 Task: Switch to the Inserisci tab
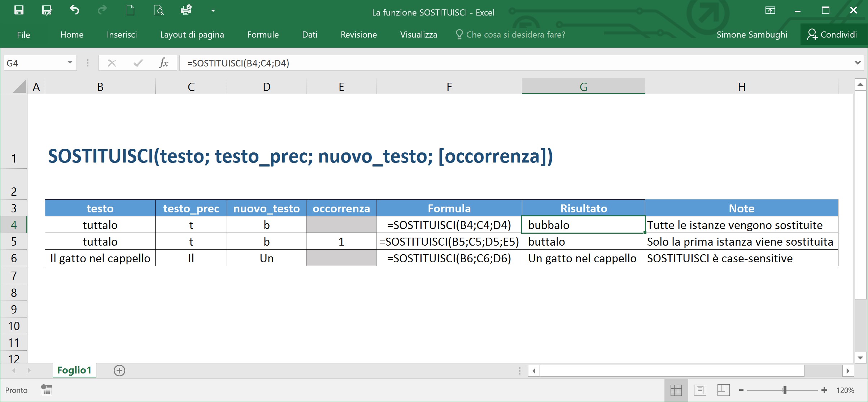tap(122, 35)
